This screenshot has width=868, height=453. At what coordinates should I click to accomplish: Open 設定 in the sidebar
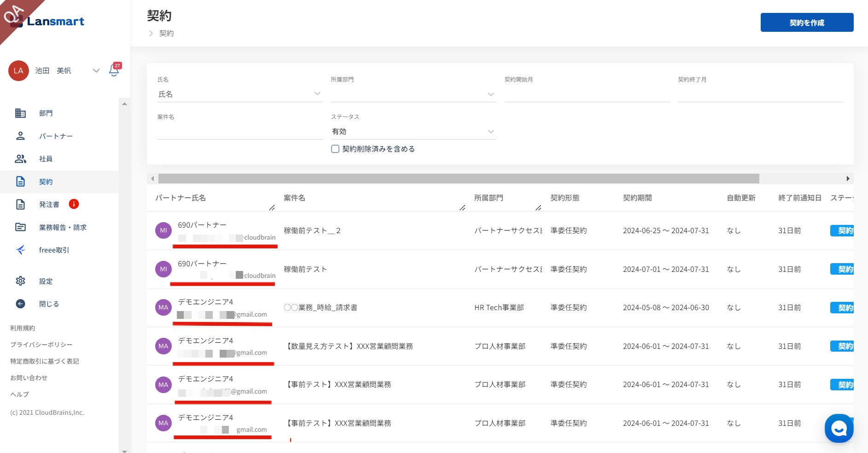(46, 282)
